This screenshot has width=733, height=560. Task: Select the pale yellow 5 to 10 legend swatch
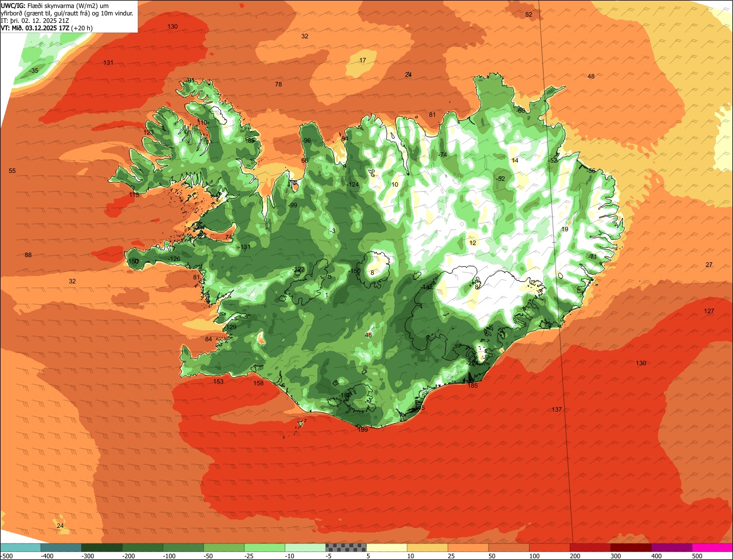pos(387,547)
